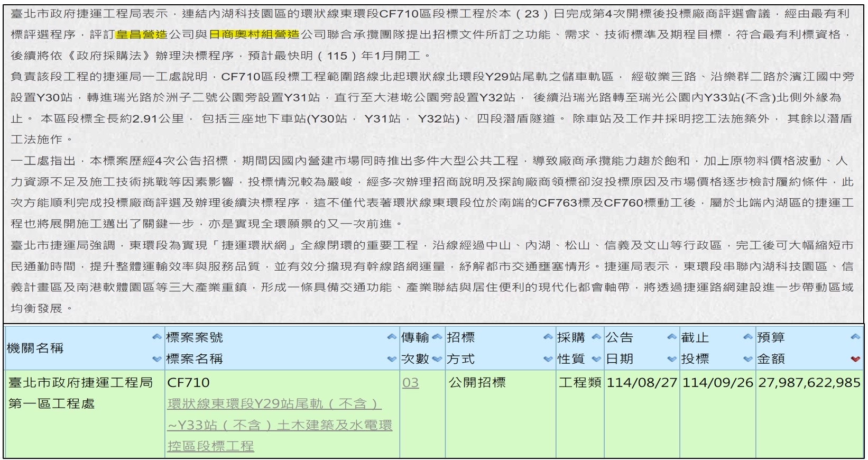
Task: Sort 採購性質 ascending with up arrow
Action: click(596, 337)
